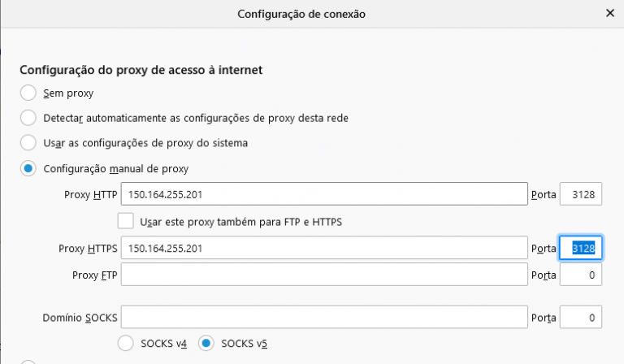
Task: Close the "Configuração de conexão" dialog
Action: click(609, 14)
